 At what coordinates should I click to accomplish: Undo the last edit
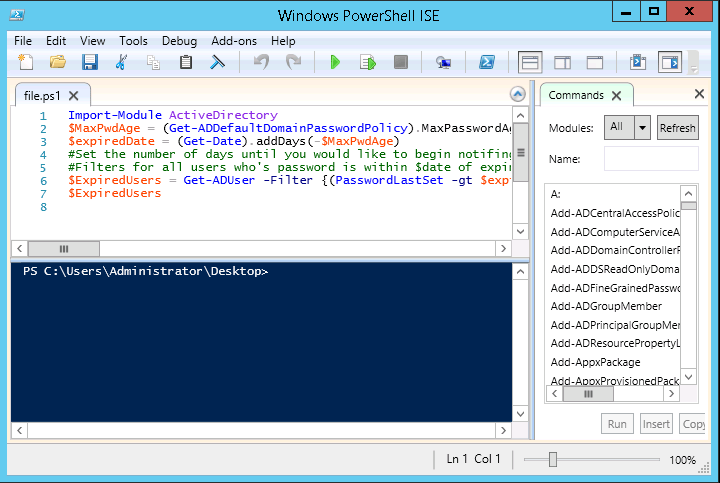(x=261, y=62)
